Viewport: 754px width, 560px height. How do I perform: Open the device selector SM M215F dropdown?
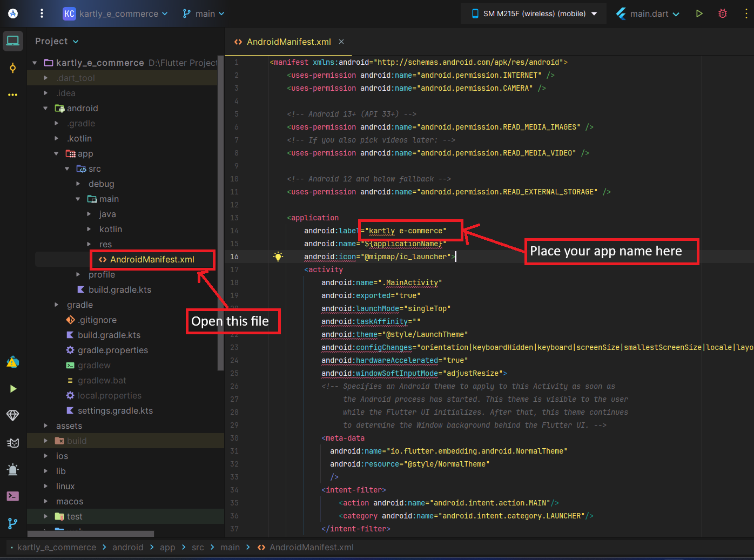[535, 14]
